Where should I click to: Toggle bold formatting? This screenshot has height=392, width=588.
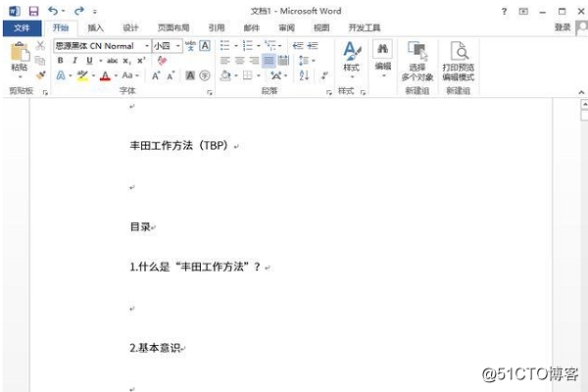tap(61, 61)
